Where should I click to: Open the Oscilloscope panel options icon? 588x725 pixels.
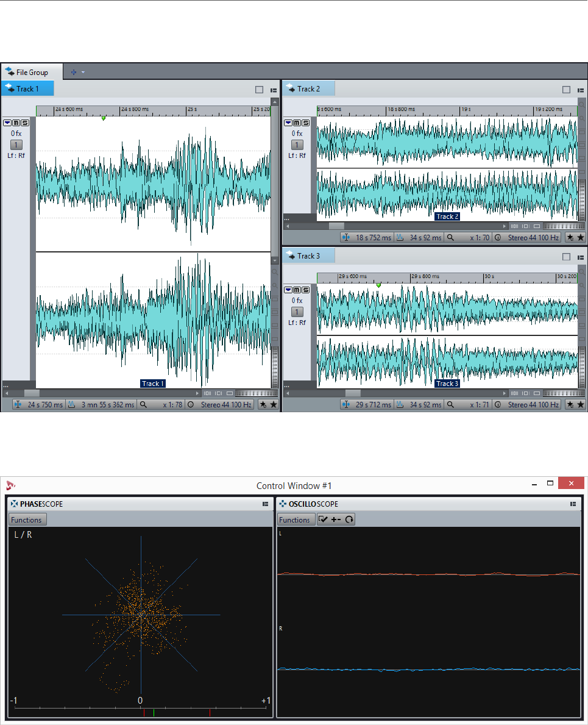pyautogui.click(x=573, y=504)
